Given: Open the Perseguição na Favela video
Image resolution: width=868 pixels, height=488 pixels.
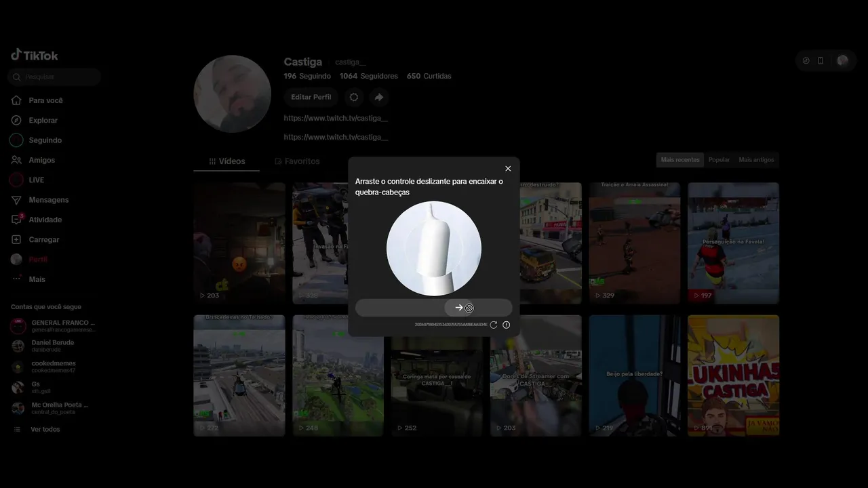Looking at the screenshot, I should 734,243.
